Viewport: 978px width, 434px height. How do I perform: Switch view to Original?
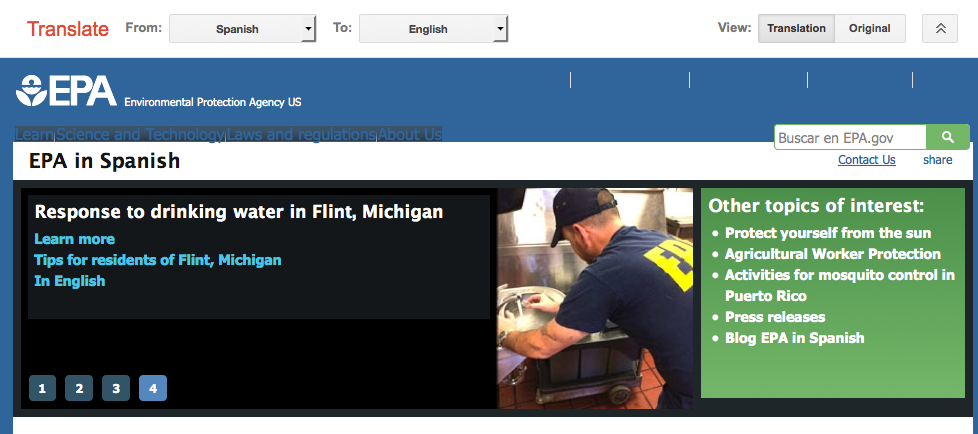(869, 29)
